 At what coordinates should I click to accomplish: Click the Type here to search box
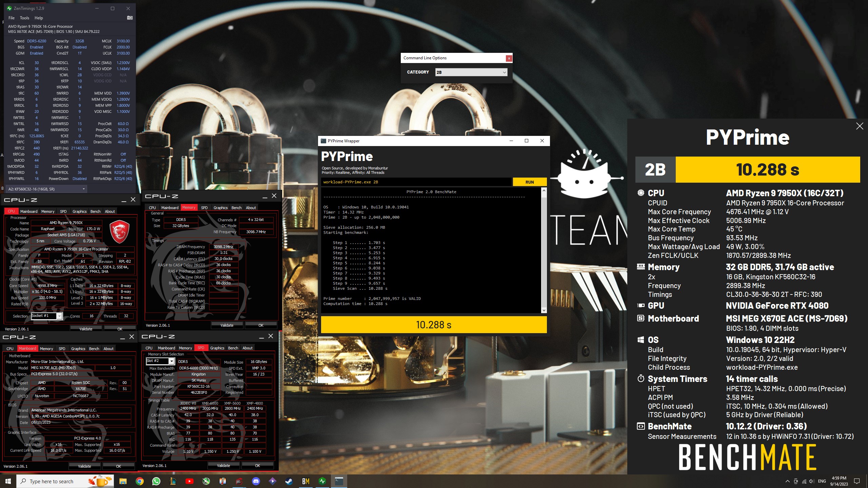(64, 481)
